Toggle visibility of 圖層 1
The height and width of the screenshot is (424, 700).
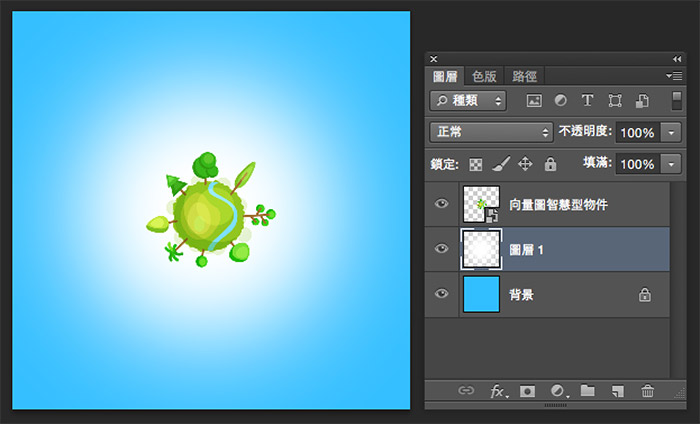(x=441, y=249)
